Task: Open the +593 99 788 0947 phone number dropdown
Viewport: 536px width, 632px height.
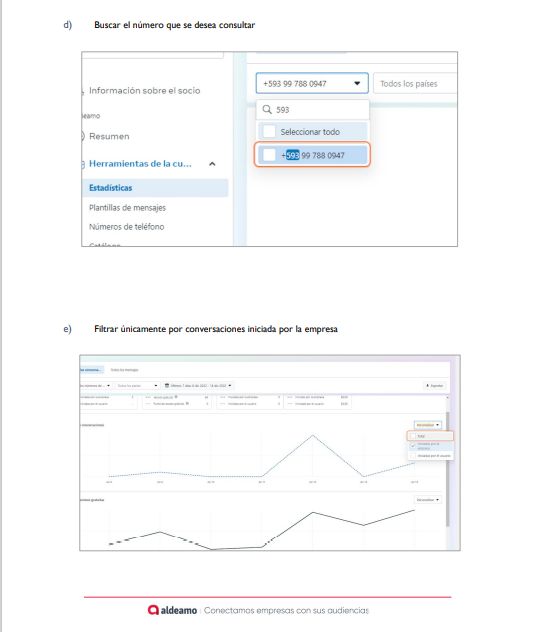Action: pos(312,83)
